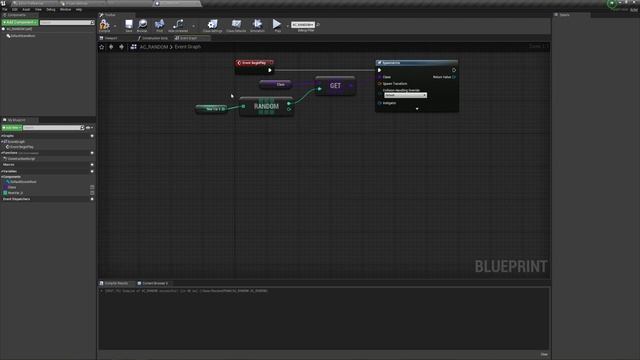Add a new graph with plus icon

point(92,136)
